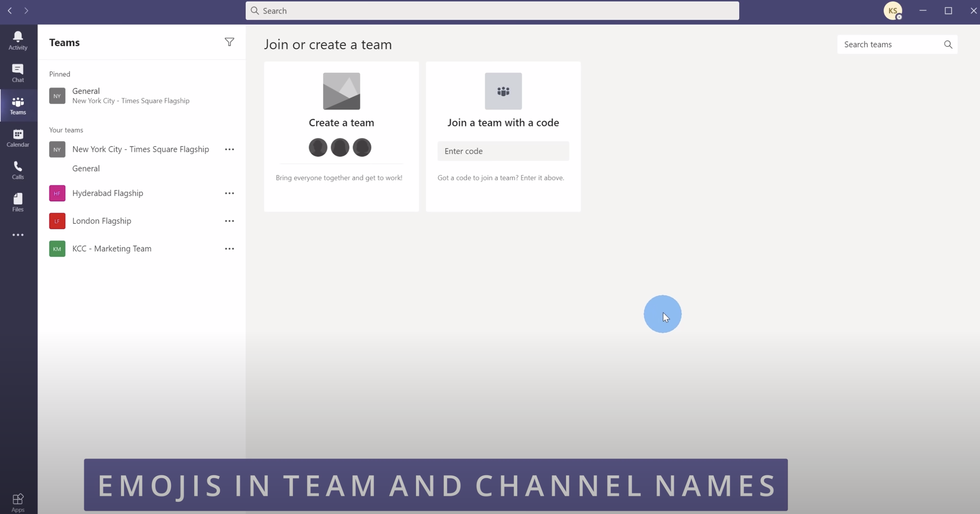The height and width of the screenshot is (514, 980).
Task: Select the pinned General channel
Action: [117, 95]
